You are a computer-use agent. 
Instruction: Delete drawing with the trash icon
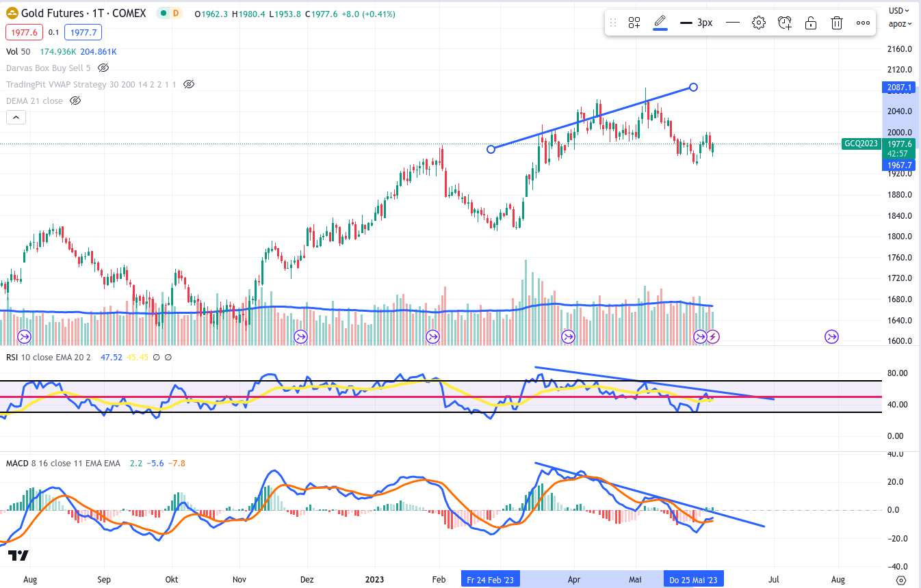coord(836,22)
